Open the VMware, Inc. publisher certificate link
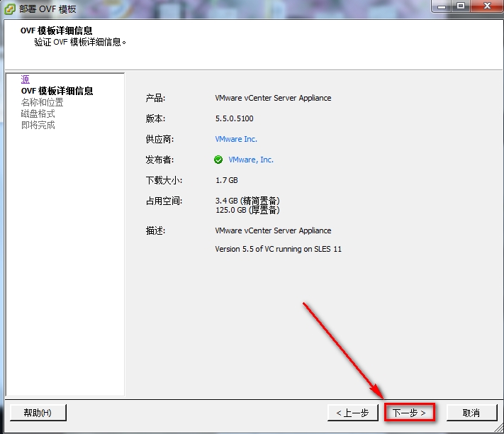Image resolution: width=504 pixels, height=434 pixels. [x=251, y=160]
